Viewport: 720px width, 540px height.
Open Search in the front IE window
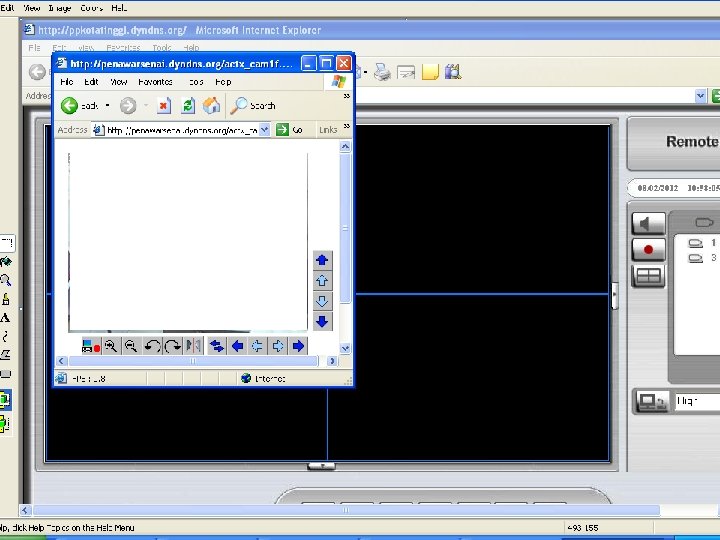point(253,106)
